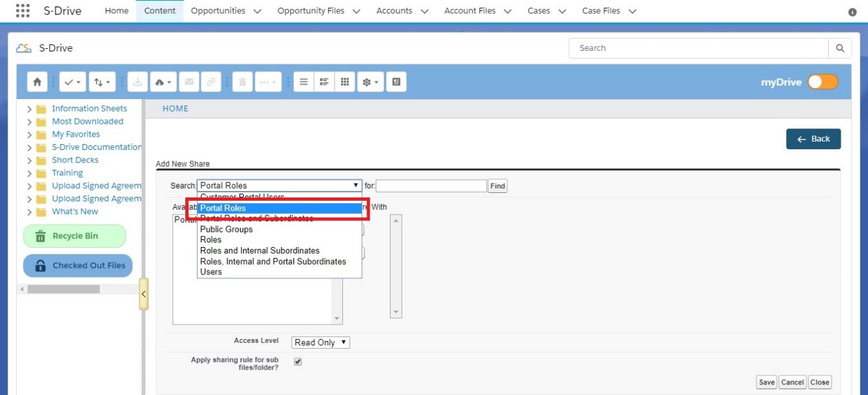The width and height of the screenshot is (868, 395).
Task: Click the Find button
Action: pos(498,186)
